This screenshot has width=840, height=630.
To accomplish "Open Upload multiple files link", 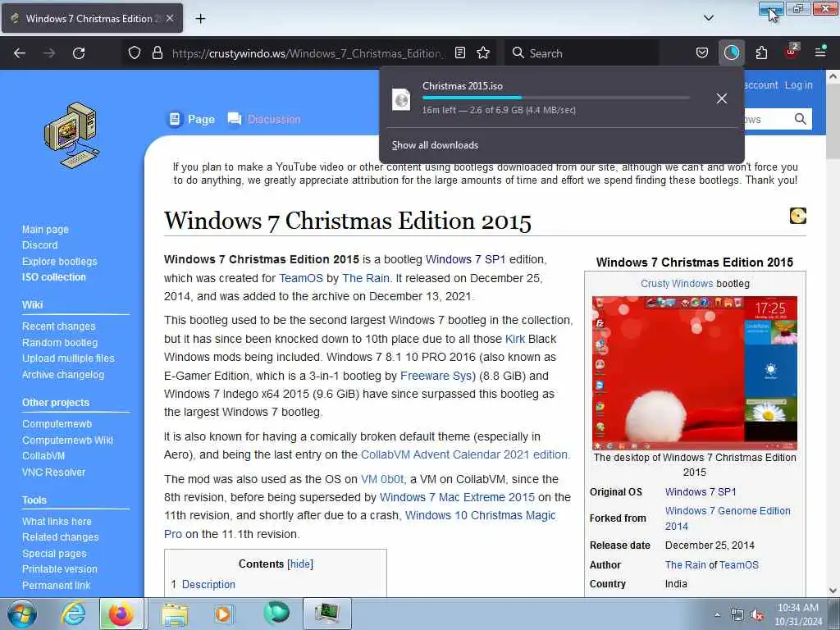I will pos(68,358).
